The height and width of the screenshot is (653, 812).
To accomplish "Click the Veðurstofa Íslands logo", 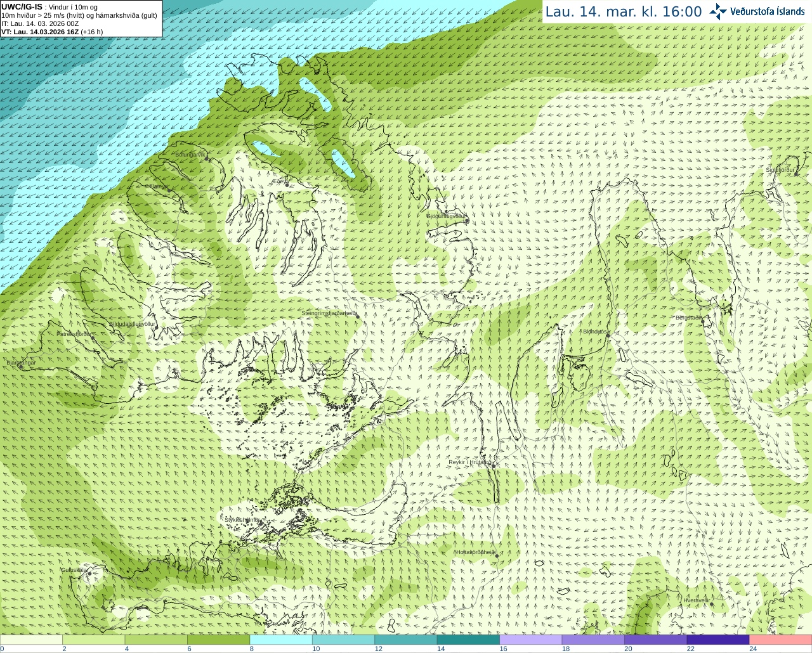I will coord(757,11).
